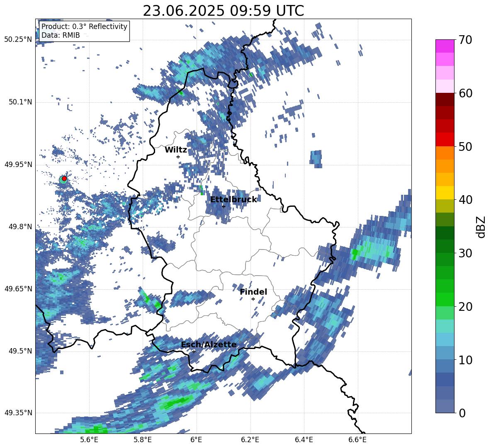
Task: Click the dark green 30 dBZ colorbar segment
Action: tap(445, 246)
